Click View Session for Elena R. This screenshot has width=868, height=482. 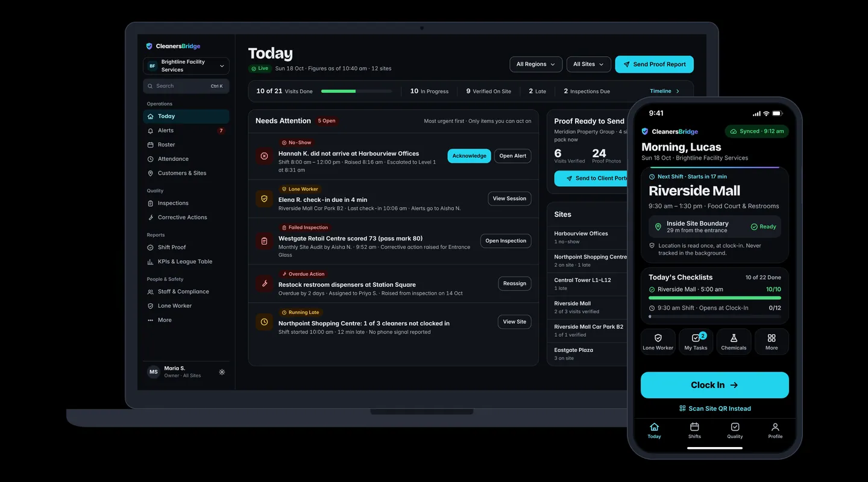point(509,199)
